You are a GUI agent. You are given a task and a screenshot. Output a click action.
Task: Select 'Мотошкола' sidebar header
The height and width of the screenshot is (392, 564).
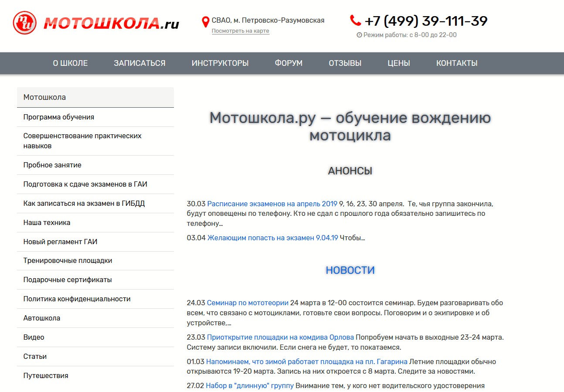(x=95, y=97)
